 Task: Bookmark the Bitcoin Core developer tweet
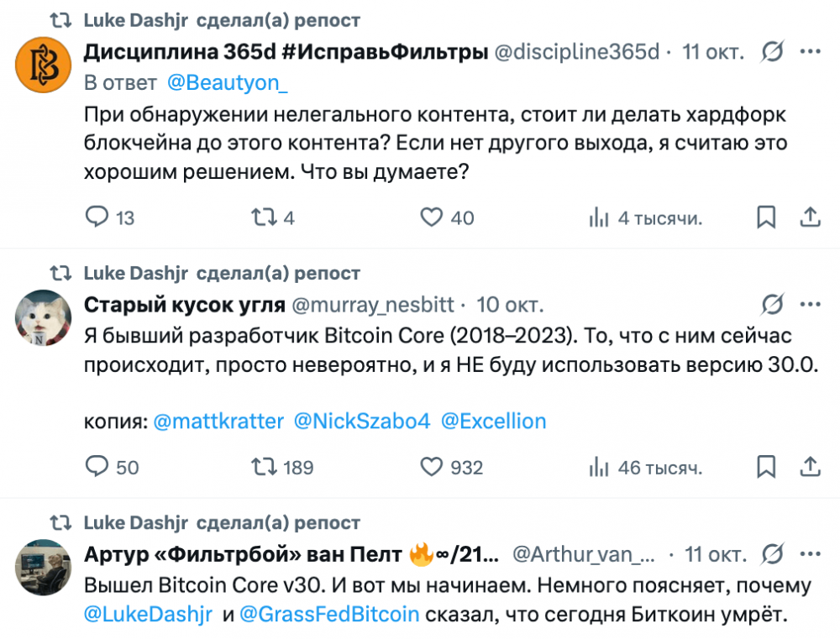(x=766, y=467)
